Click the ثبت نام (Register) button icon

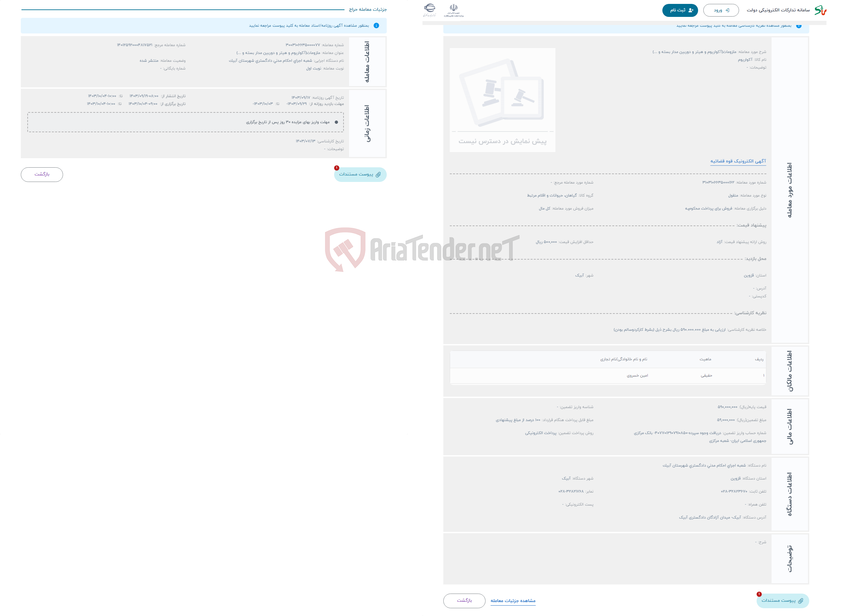678,9
